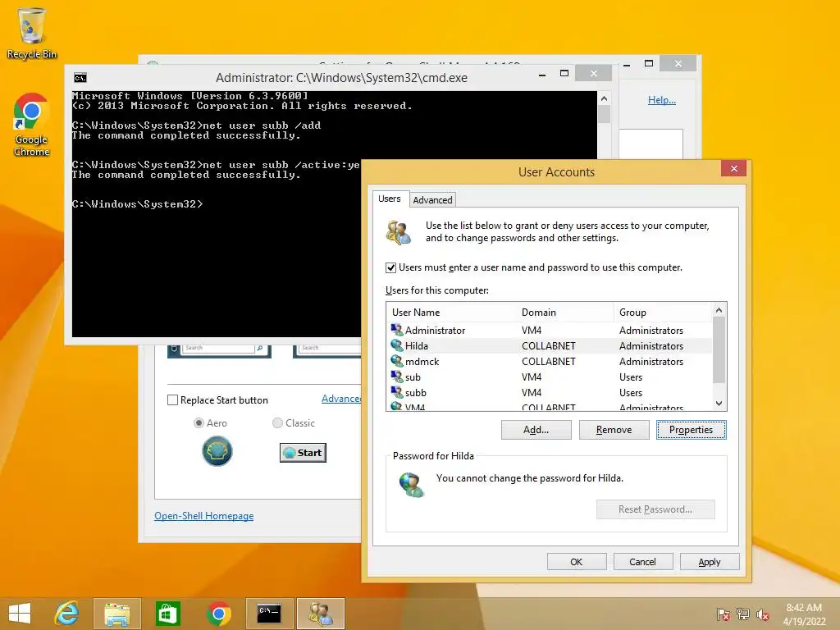Click COLLABNET domain cell for Hilda
The image size is (840, 630).
coord(549,346)
